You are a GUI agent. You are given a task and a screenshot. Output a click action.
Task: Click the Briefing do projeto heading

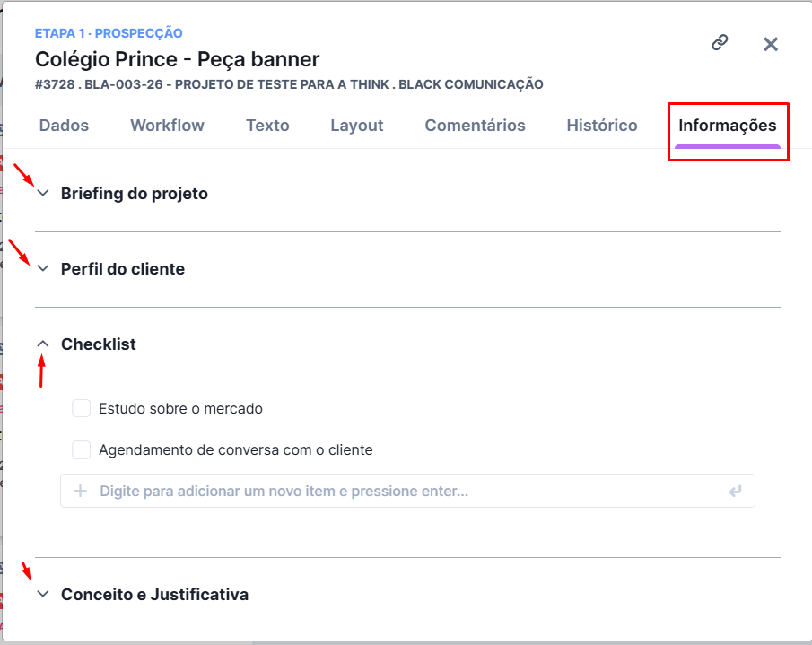(134, 194)
